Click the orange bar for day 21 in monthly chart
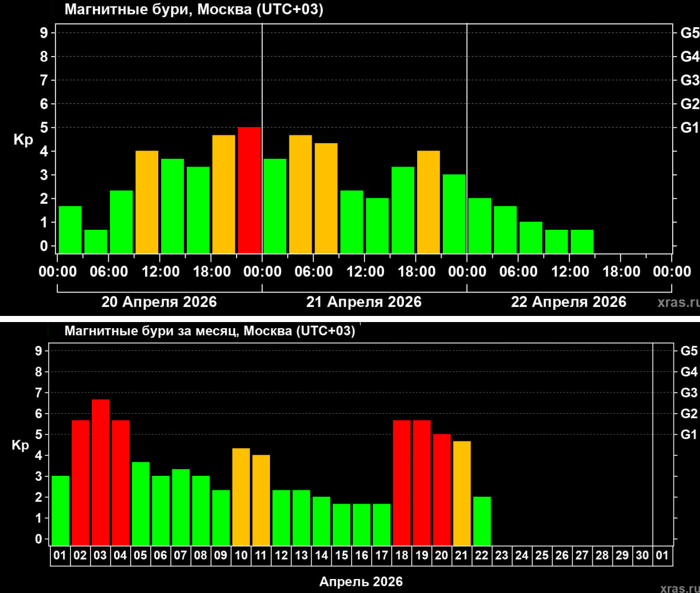The width and height of the screenshot is (700, 593). [x=462, y=493]
